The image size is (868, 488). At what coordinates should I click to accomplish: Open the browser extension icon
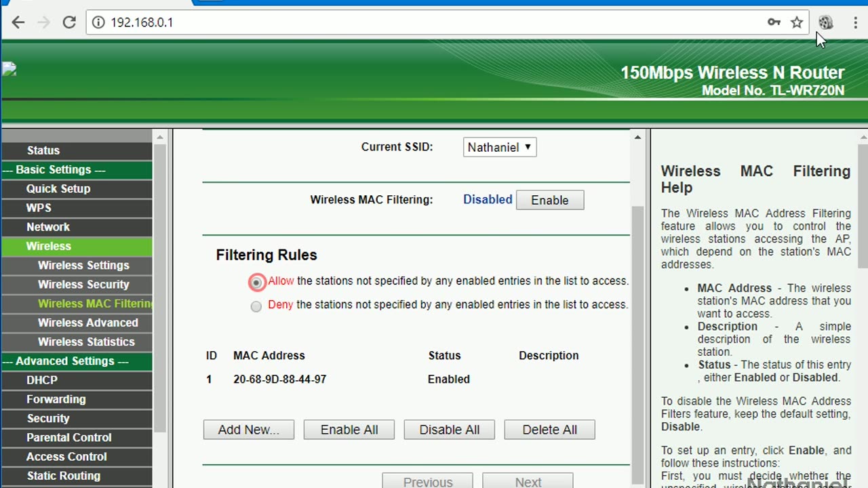pyautogui.click(x=825, y=22)
